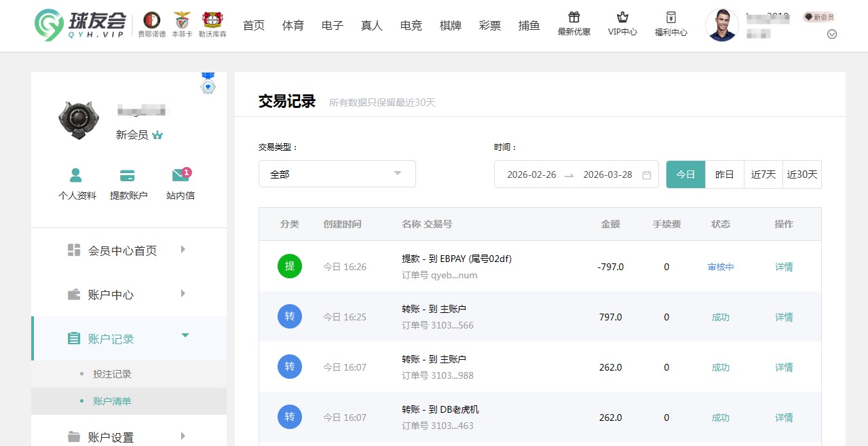Open the 福利中心 icon
The height and width of the screenshot is (446, 868).
point(671,25)
